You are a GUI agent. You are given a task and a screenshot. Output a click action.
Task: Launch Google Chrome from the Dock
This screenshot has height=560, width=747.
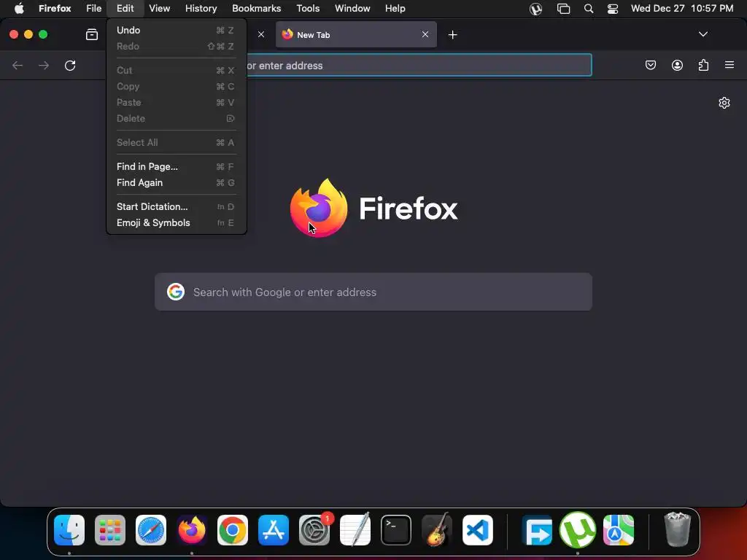(233, 530)
